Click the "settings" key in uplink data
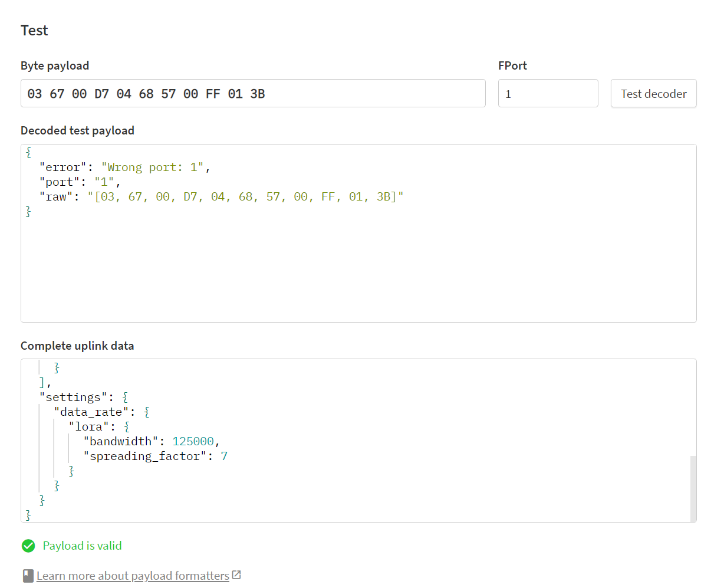 click(x=73, y=398)
